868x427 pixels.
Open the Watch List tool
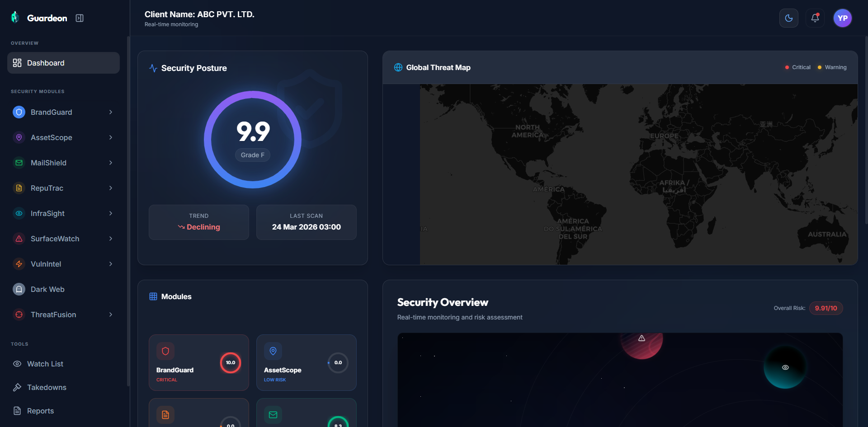[63, 364]
